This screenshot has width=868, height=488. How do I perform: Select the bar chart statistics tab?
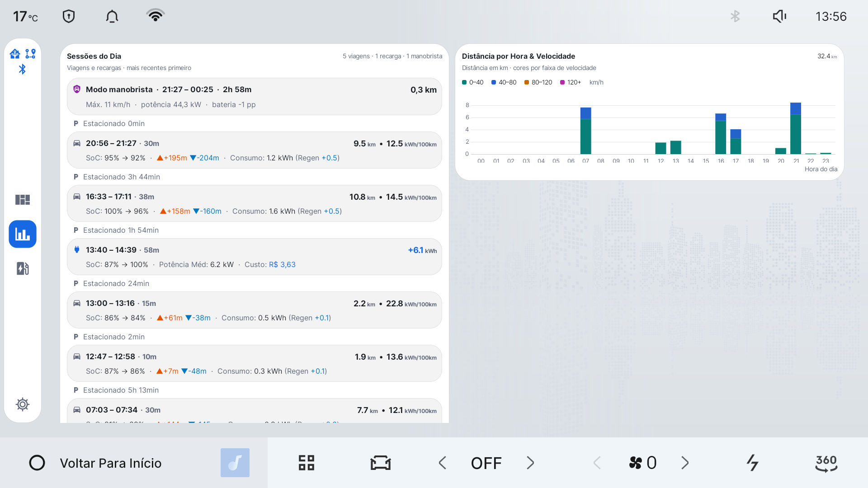pyautogui.click(x=23, y=234)
